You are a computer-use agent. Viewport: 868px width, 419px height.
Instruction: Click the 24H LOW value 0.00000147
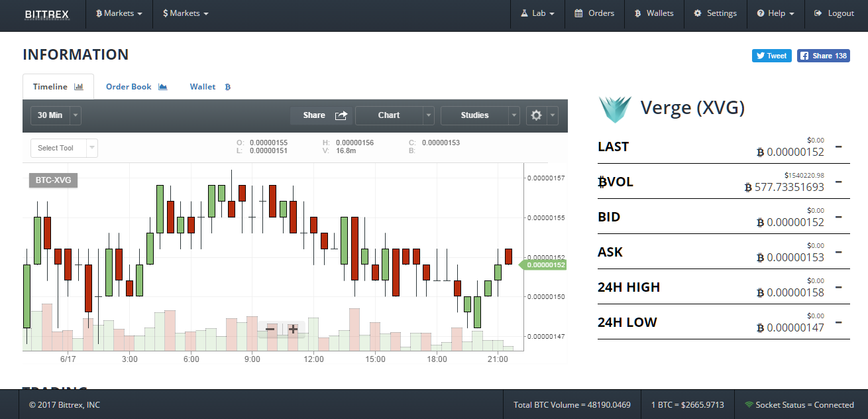click(790, 328)
